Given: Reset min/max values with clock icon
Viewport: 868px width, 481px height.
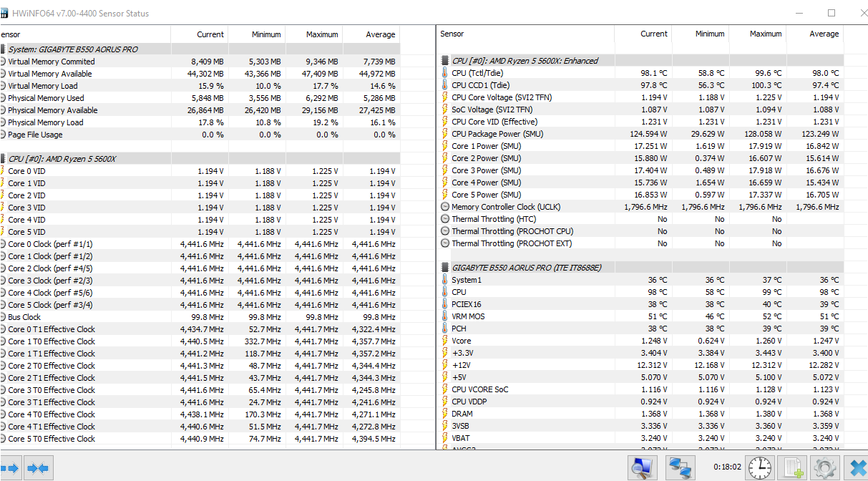Looking at the screenshot, I should (x=760, y=468).
